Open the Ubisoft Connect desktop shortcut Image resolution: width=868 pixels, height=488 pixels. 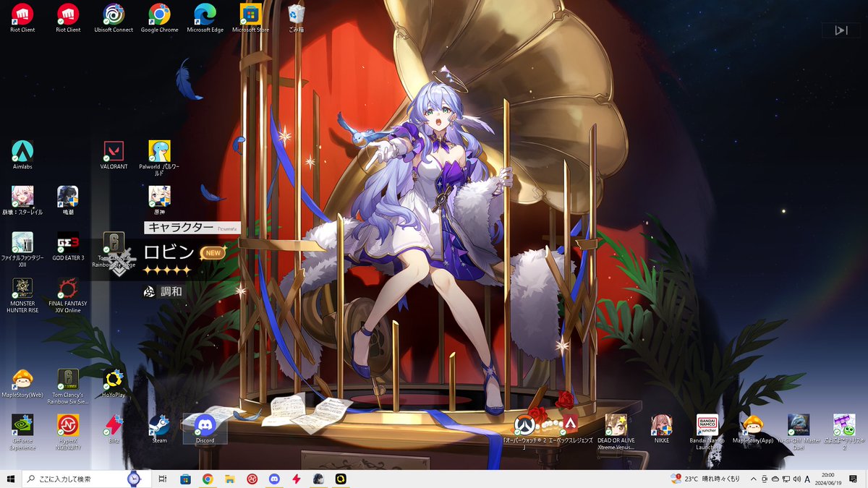[x=114, y=18]
